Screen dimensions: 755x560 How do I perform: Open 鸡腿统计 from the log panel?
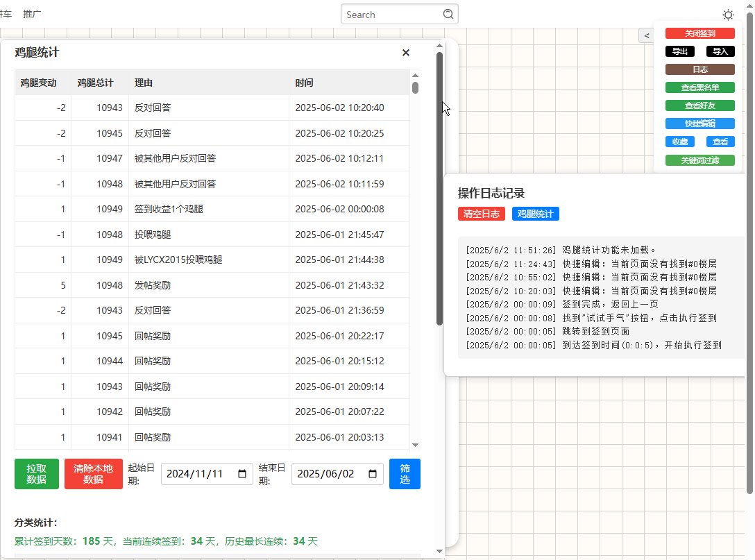(535, 214)
